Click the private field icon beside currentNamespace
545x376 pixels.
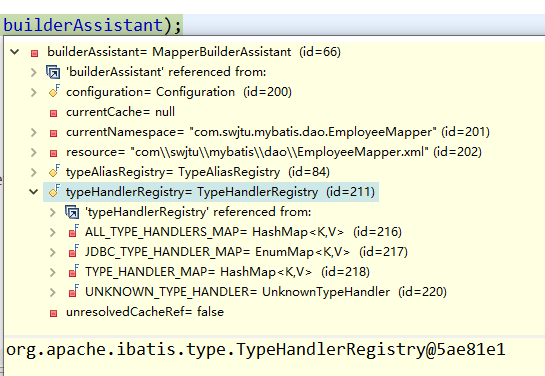(x=54, y=133)
